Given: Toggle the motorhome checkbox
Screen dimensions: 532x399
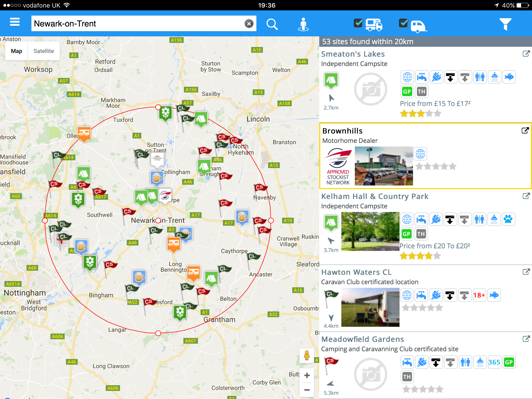Looking at the screenshot, I should (x=358, y=23).
